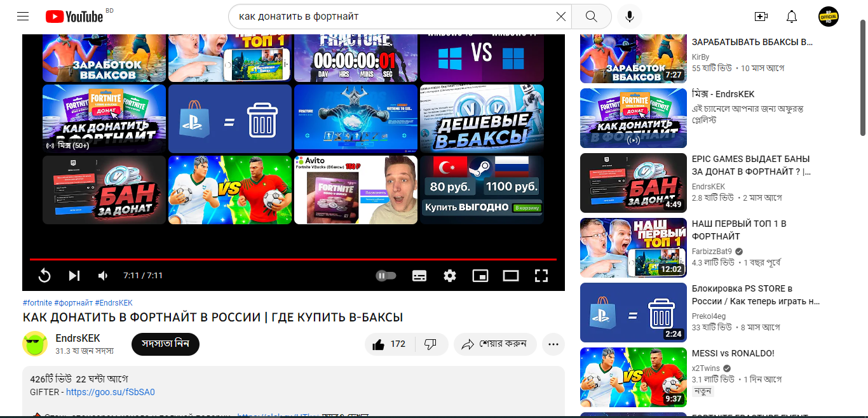This screenshot has height=418, width=868.
Task: Open sidebar mix EndrsKEK playlist thumbnail
Action: tap(634, 118)
